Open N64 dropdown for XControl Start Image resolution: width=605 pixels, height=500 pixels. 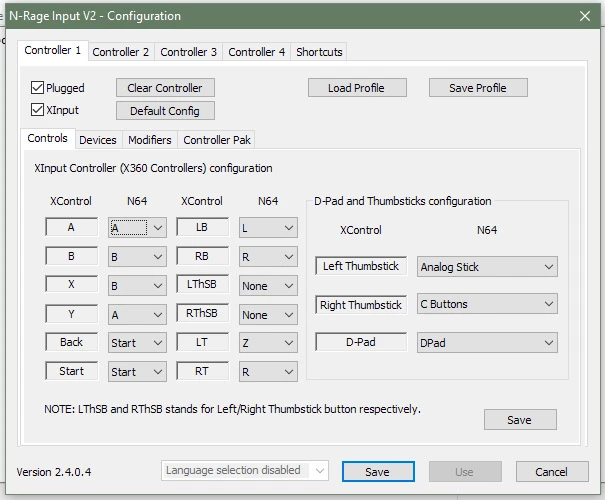137,372
